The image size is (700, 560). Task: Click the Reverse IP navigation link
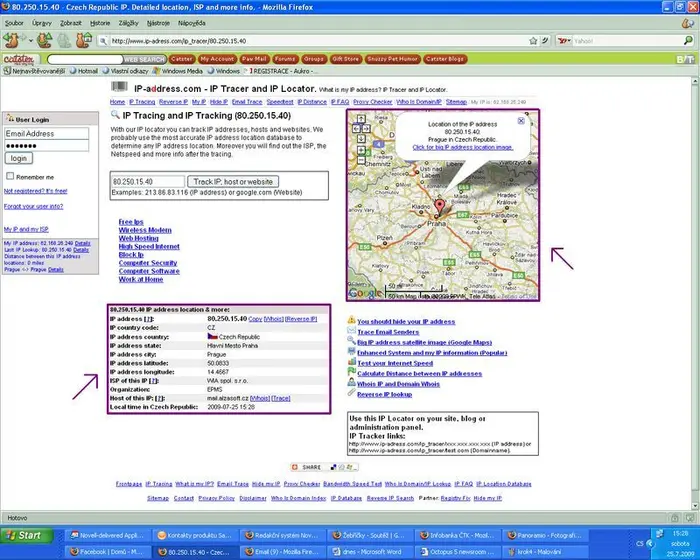coord(173,102)
